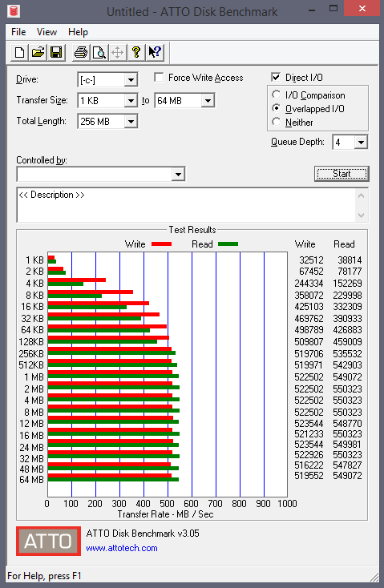Screen dimensions: 384x588
Task: Select the Neither radio option
Action: (277, 122)
